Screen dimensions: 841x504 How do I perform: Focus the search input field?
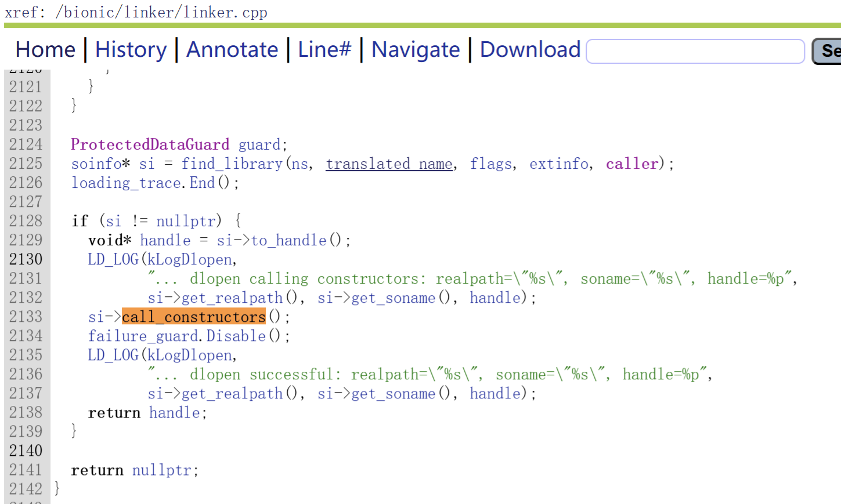(695, 52)
